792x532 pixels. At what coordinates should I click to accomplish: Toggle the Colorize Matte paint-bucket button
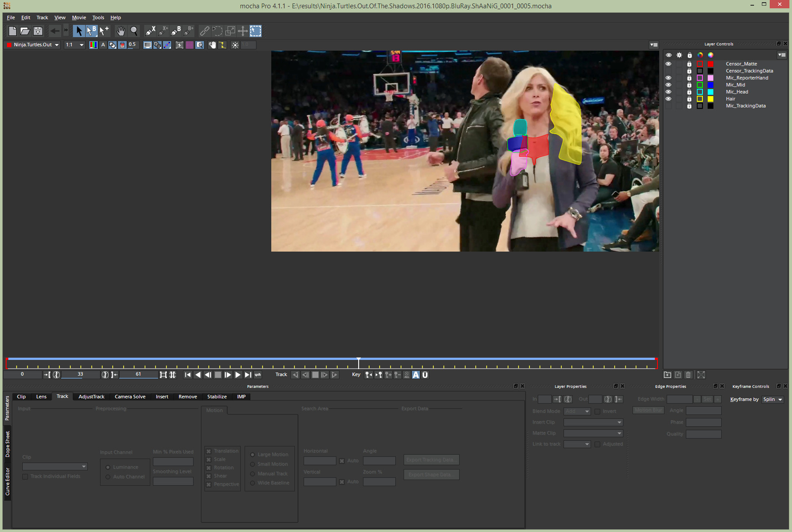[x=122, y=45]
